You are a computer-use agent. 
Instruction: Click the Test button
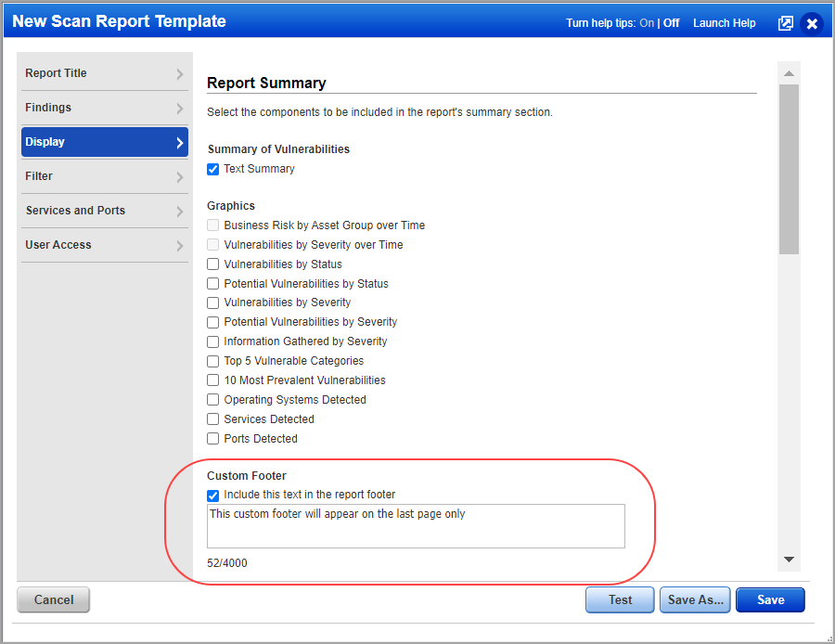[619, 599]
